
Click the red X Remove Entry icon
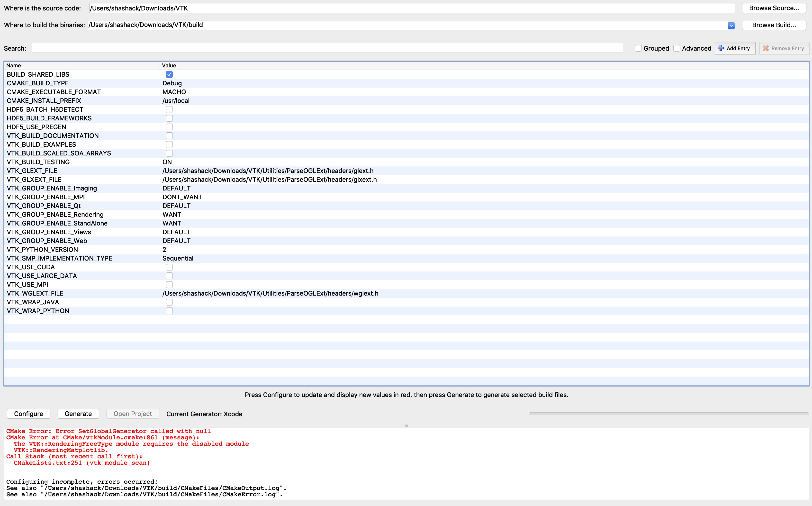tap(766, 48)
